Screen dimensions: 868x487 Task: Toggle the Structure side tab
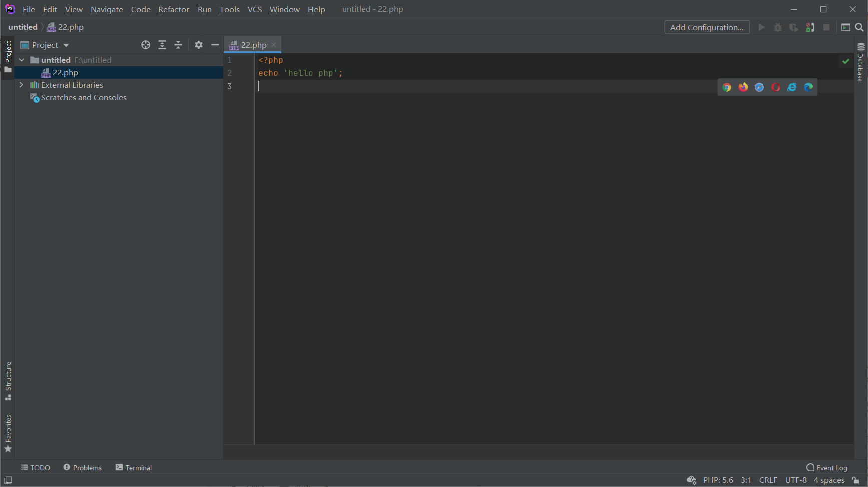click(x=8, y=381)
